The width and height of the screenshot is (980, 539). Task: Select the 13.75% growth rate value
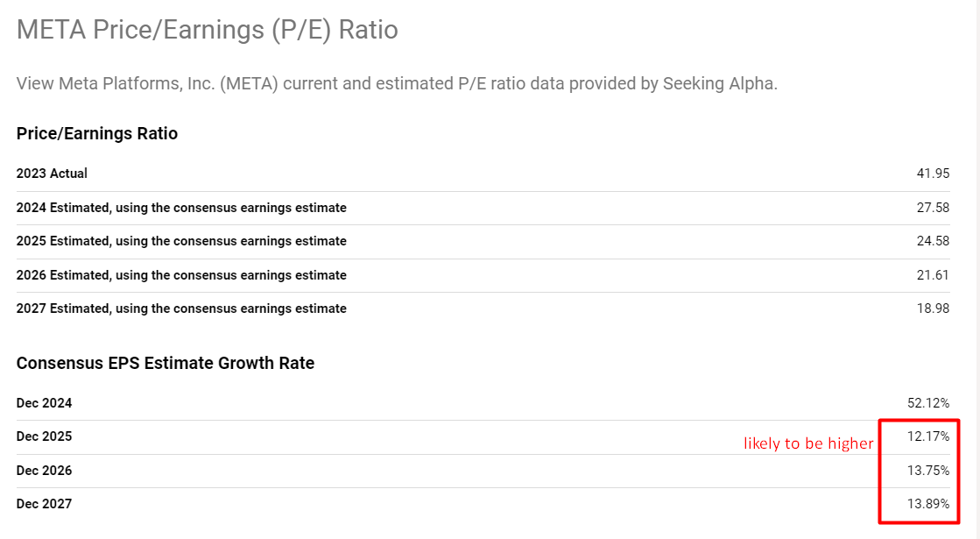928,471
